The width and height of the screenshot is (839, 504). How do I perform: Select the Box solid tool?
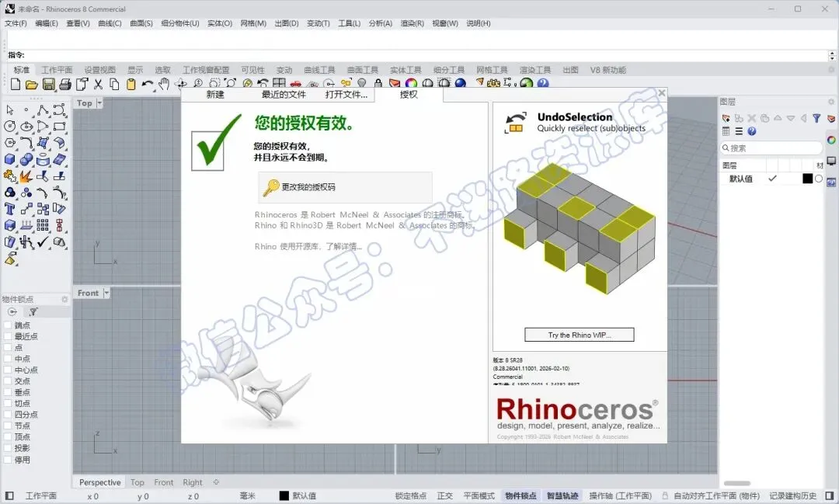point(9,159)
